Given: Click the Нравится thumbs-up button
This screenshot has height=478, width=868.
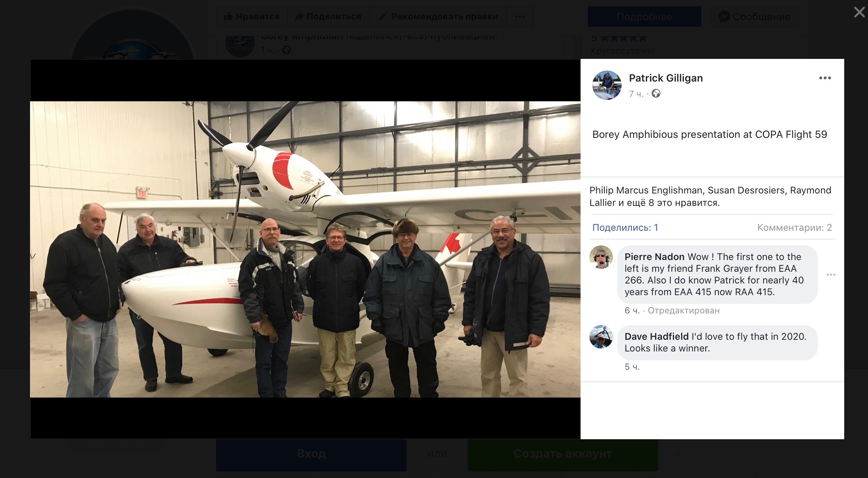Looking at the screenshot, I should click(x=252, y=16).
